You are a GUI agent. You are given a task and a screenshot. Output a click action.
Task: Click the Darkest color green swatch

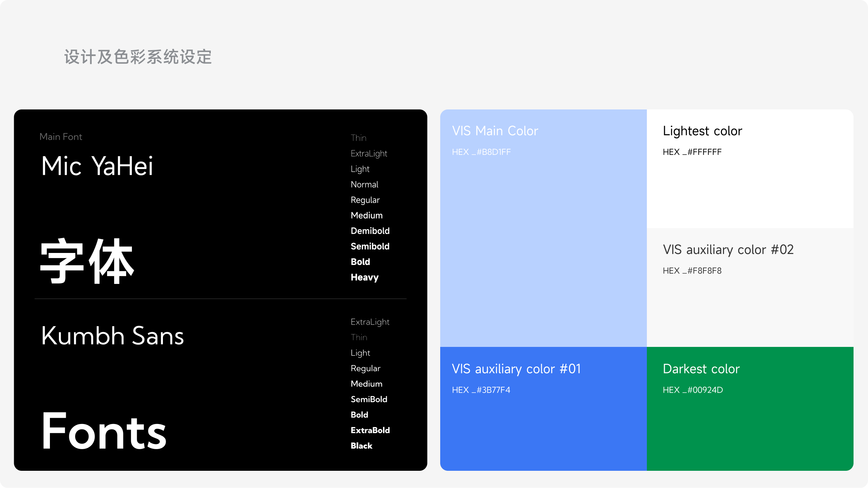[750, 430]
